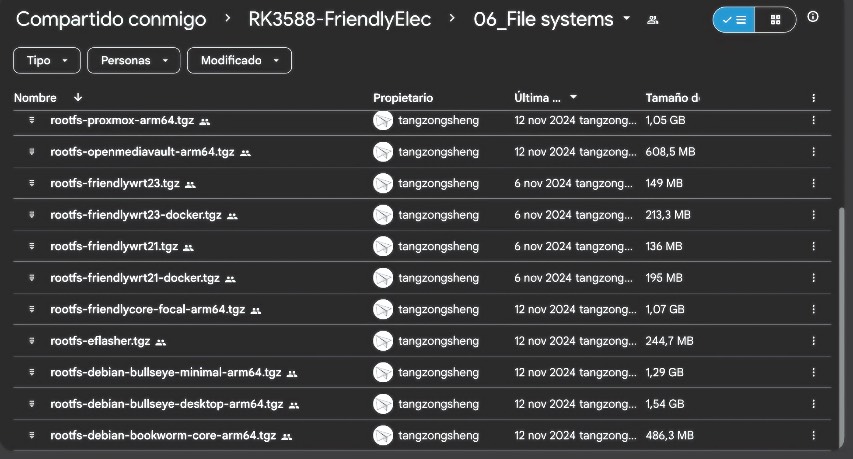Screen dimensions: 853x459
Task: Sort by Nombre column header
Action: (35, 98)
